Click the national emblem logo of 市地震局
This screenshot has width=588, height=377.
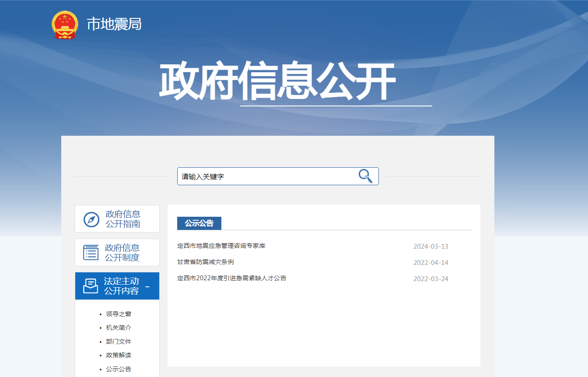tap(64, 25)
